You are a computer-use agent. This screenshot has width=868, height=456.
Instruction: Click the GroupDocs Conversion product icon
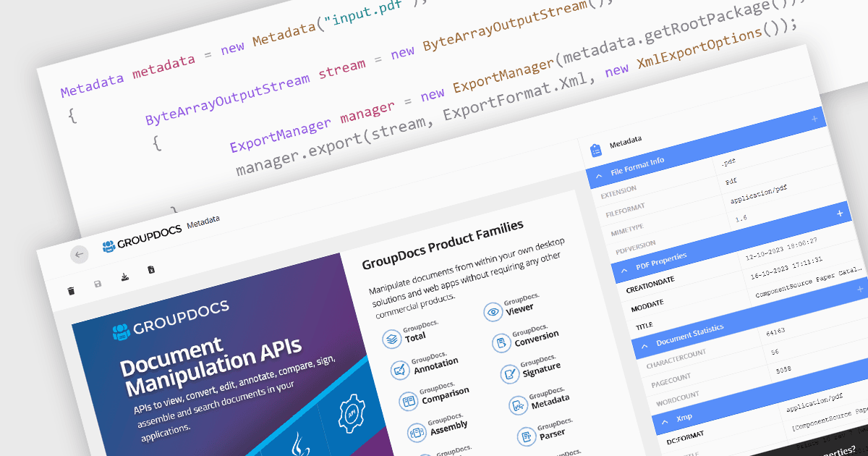tap(501, 343)
